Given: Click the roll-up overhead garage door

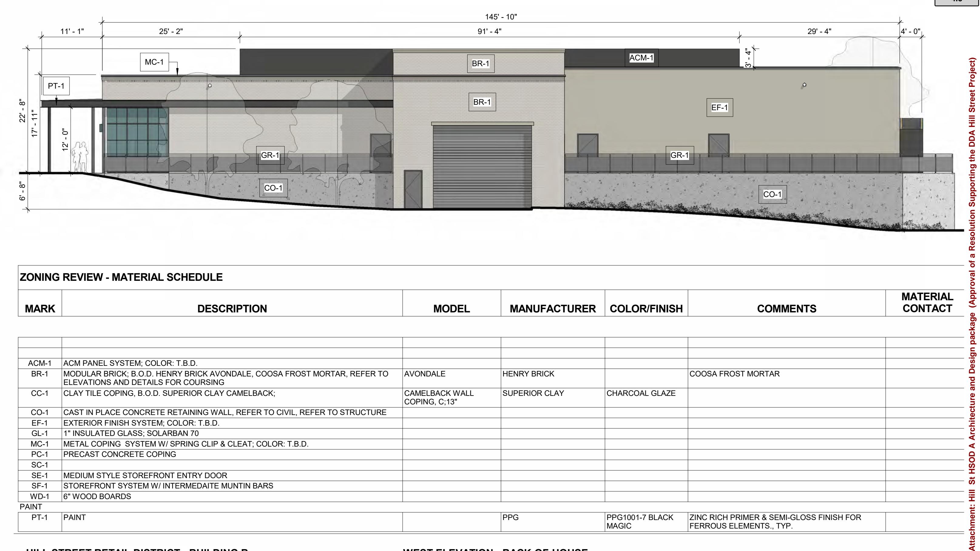Looking at the screenshot, I should click(x=482, y=168).
